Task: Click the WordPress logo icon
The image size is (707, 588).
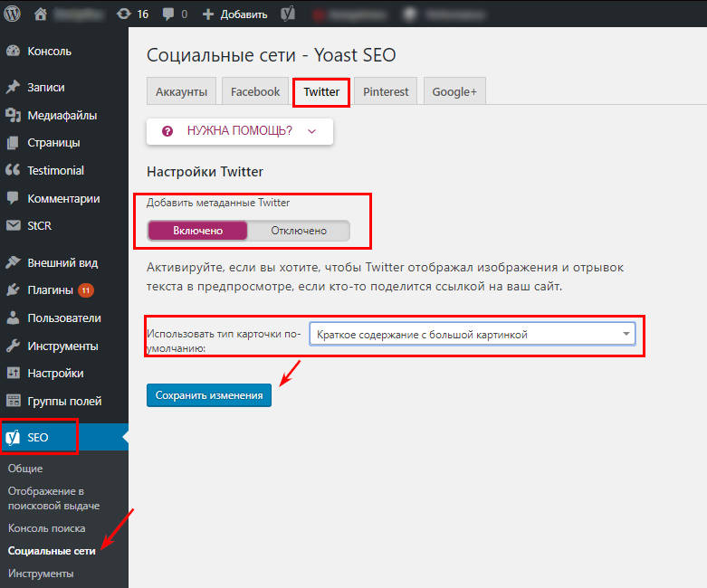Action: [12, 14]
